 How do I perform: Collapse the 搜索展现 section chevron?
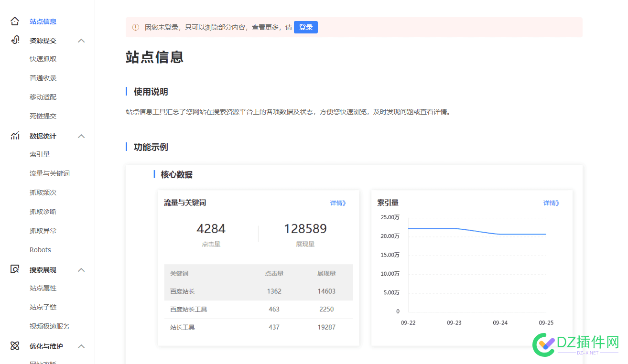pyautogui.click(x=81, y=270)
